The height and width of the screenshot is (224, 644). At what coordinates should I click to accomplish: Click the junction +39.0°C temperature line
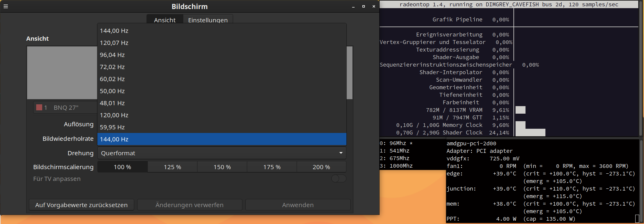coord(541,189)
